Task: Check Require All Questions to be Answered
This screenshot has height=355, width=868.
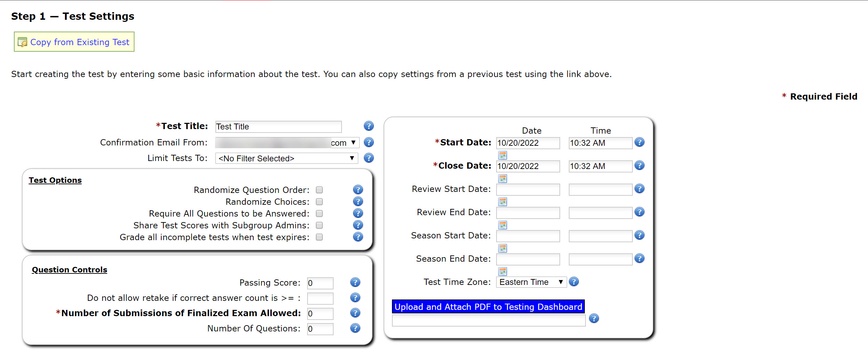Action: click(x=319, y=213)
